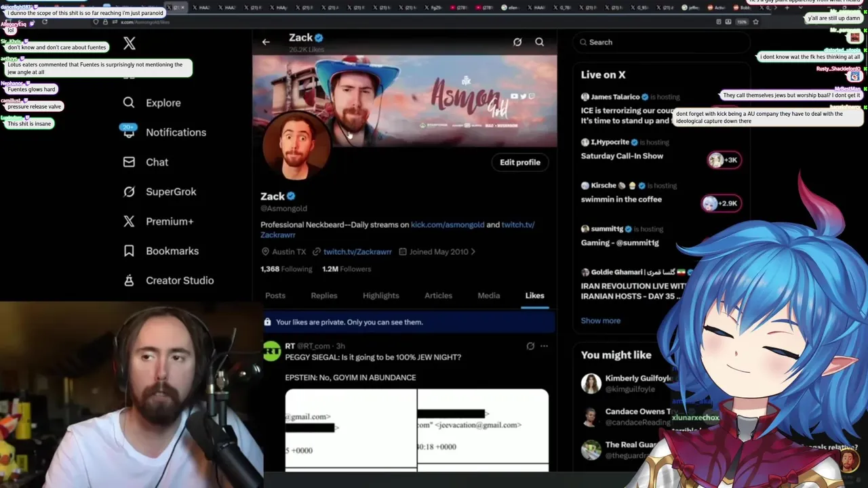Open the 1.2M Followers list
Screen dimensions: 868x488
point(347,269)
